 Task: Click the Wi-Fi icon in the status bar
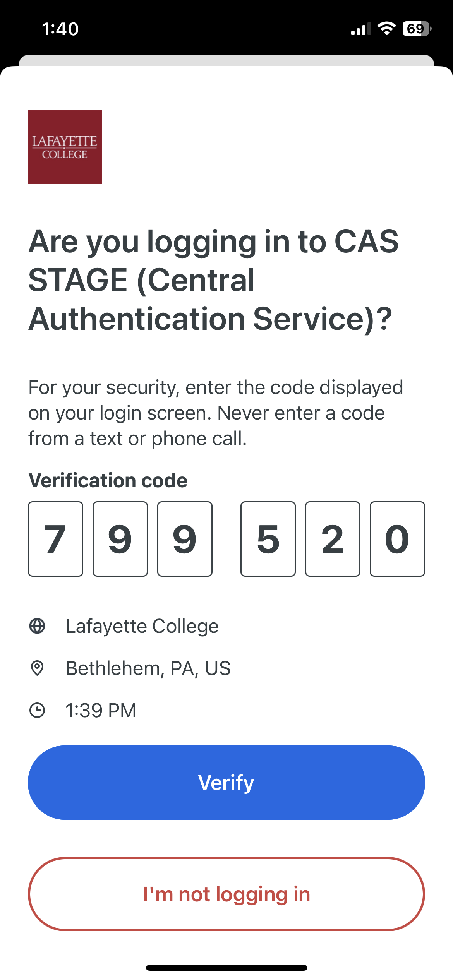click(x=386, y=29)
